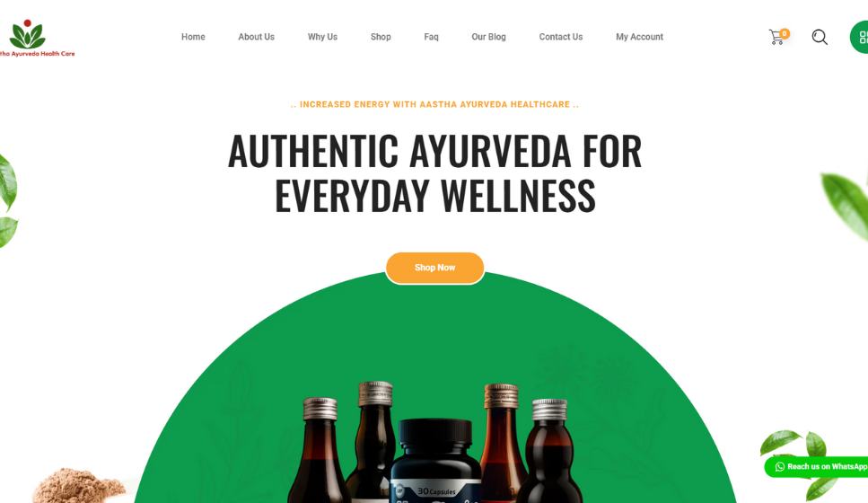The width and height of the screenshot is (868, 503).
Task: Click the cart item count badge
Action: [785, 33]
